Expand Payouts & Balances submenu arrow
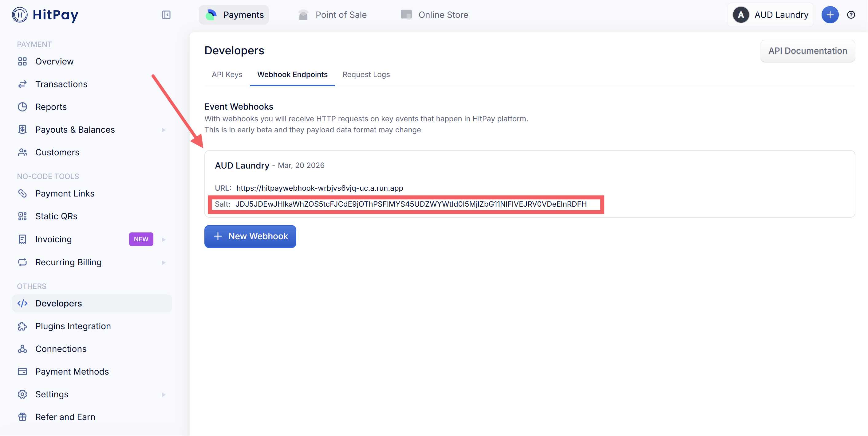Viewport: 868px width, 436px height. 164,130
